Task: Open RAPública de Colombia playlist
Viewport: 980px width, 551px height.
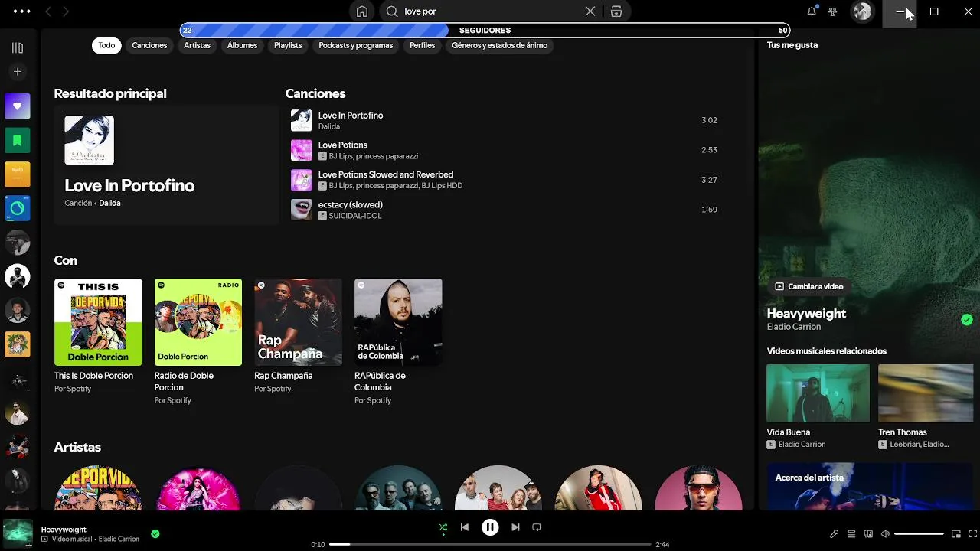Action: 398,341
